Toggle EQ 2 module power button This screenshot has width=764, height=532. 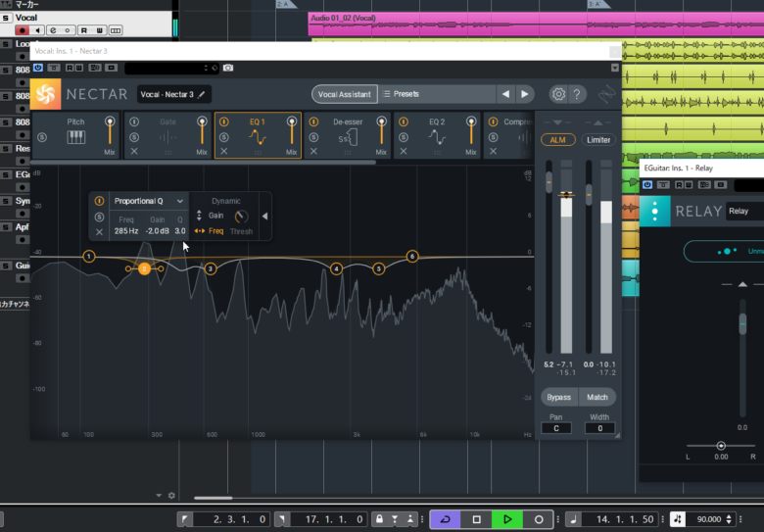point(404,121)
